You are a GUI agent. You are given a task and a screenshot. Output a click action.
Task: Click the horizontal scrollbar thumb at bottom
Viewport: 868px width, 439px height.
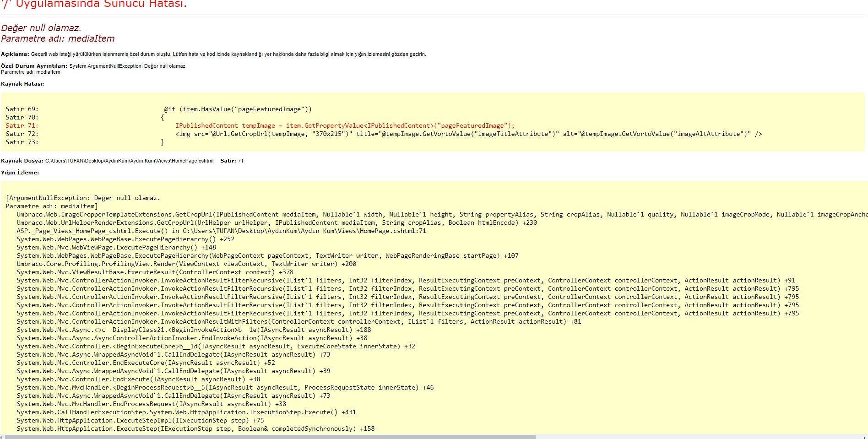270,437
